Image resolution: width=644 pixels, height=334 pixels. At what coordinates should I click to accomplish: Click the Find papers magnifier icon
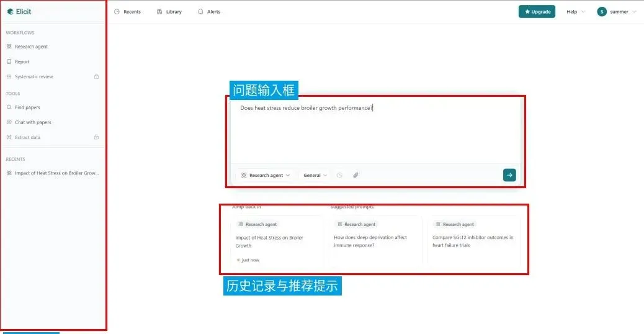coord(9,107)
